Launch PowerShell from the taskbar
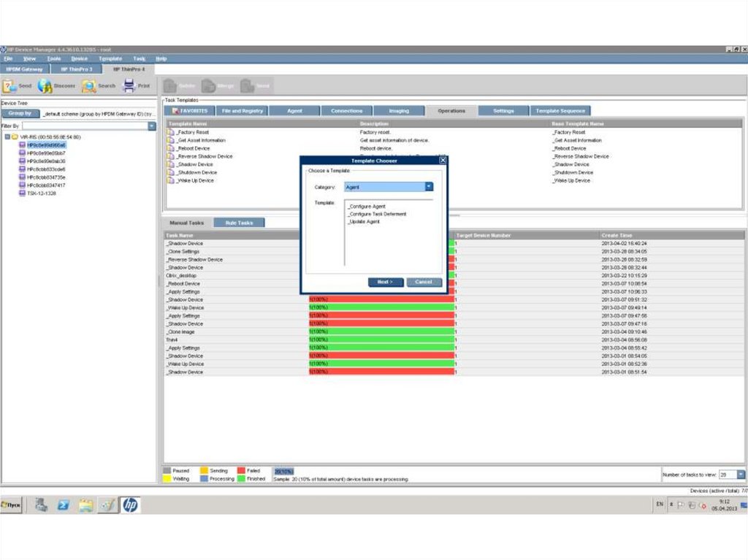Image resolution: width=748 pixels, height=560 pixels. tap(63, 505)
